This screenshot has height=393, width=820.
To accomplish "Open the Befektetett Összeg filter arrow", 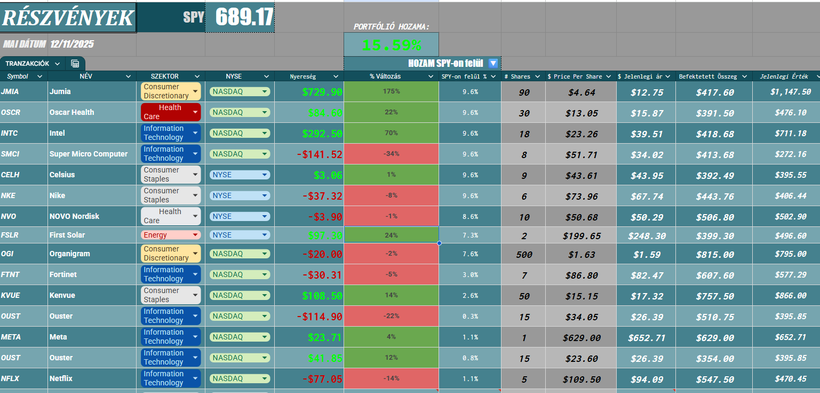I will (745, 76).
